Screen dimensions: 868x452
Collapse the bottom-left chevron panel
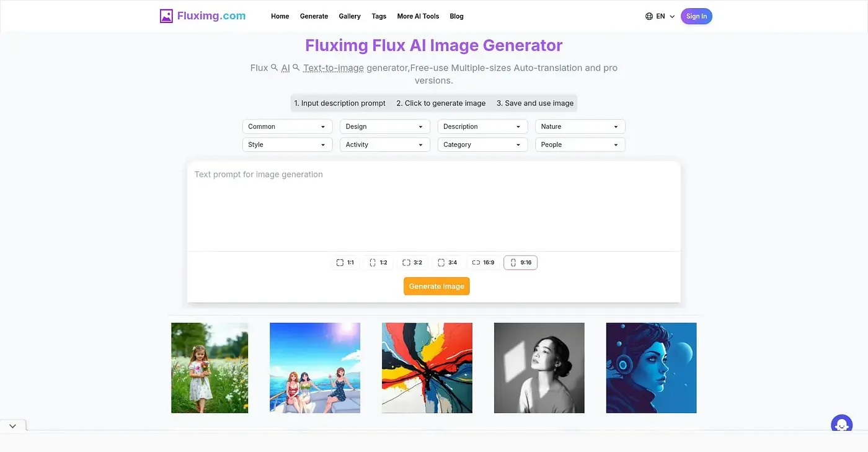click(x=12, y=426)
